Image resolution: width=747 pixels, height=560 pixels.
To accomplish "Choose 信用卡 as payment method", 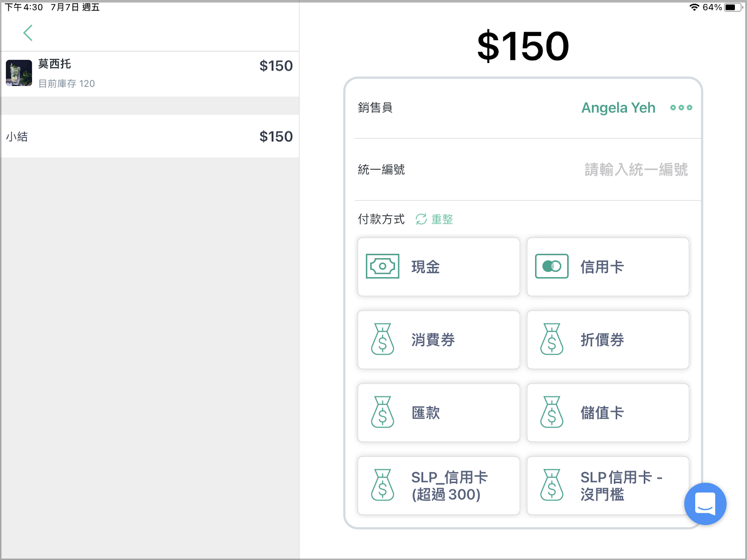I will click(608, 267).
